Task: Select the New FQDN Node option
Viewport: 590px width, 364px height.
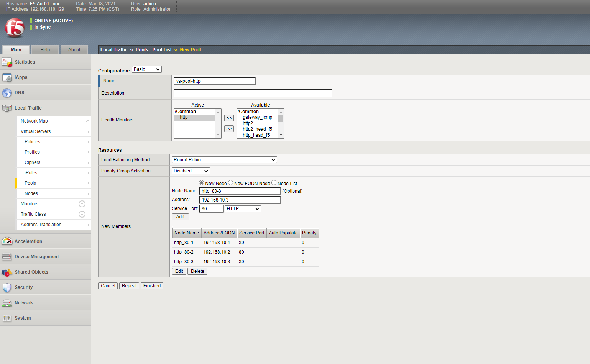Action: tap(230, 183)
